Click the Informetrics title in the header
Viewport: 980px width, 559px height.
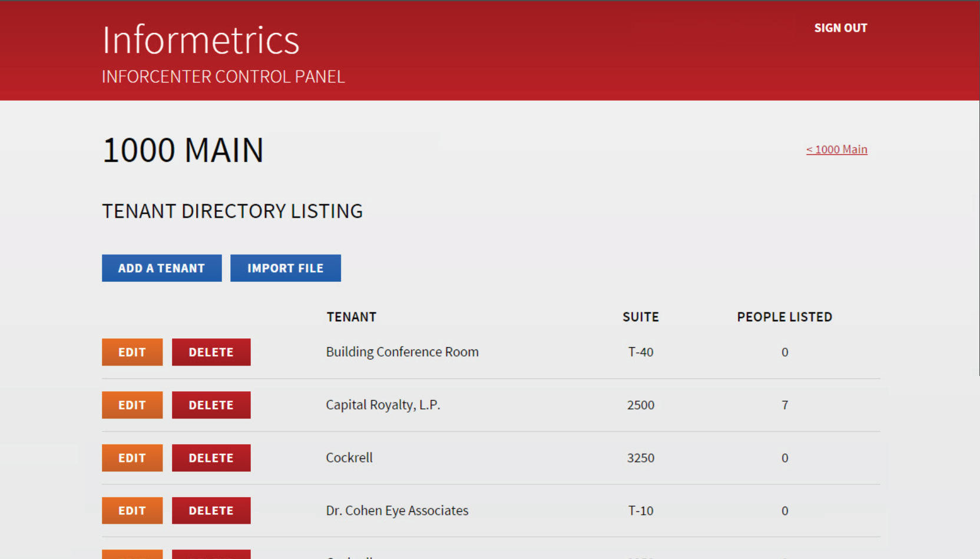point(201,40)
